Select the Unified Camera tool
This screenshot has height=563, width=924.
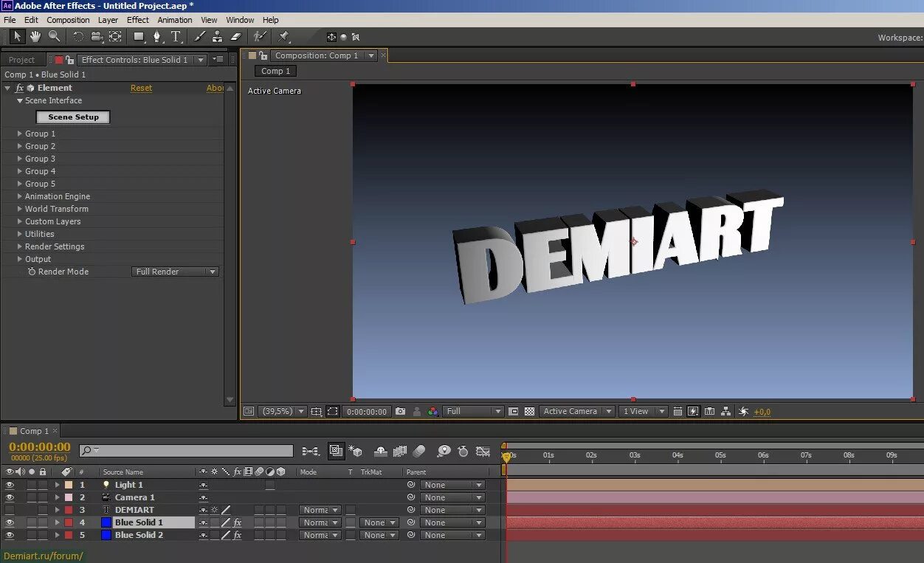coord(97,36)
